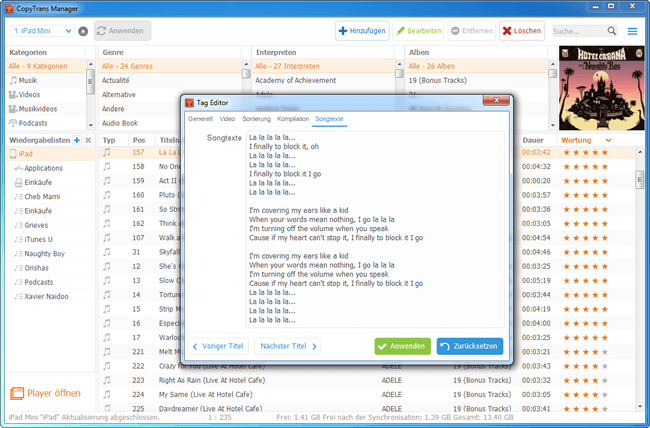The image size is (650, 428).
Task: Click inside the Songtexte lyrics text area
Action: [x=375, y=229]
